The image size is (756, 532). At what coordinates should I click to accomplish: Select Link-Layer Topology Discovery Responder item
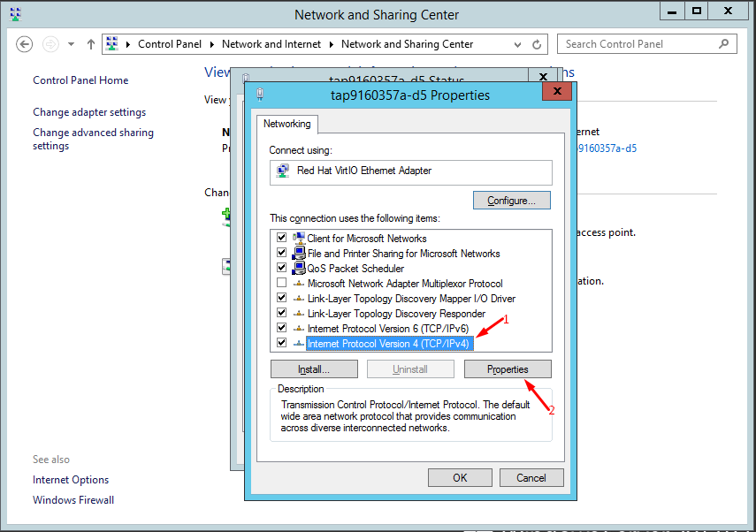click(x=396, y=313)
